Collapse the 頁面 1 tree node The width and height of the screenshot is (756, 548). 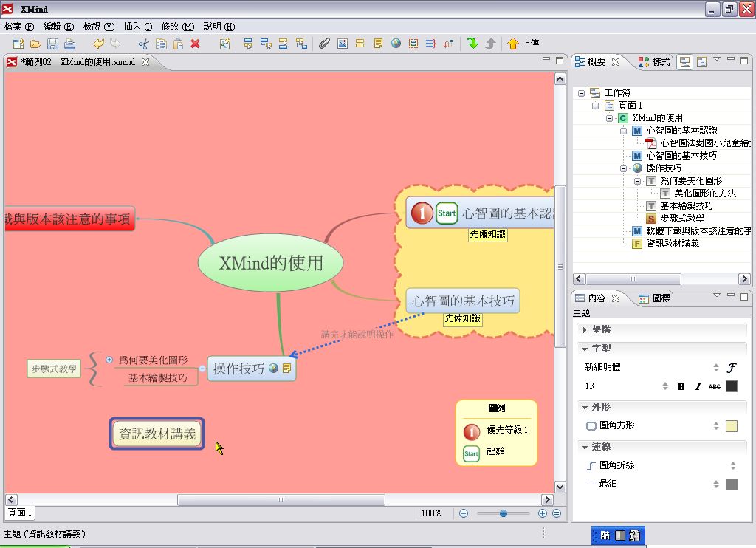[596, 106]
